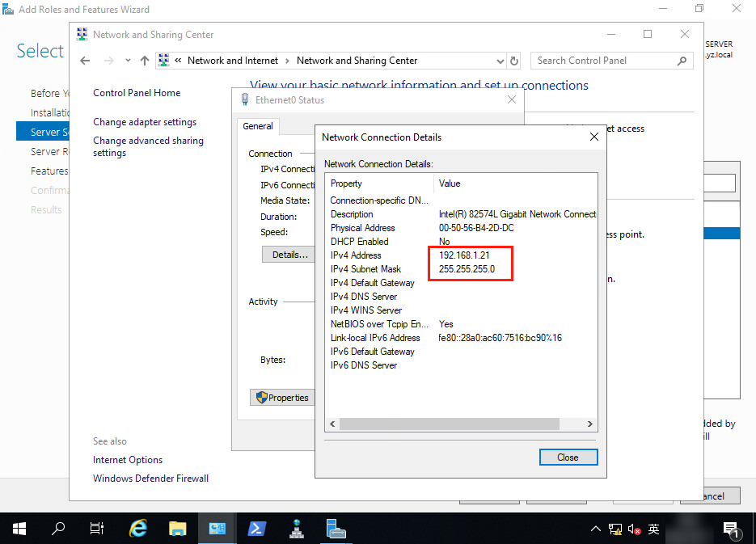756x544 pixels.
Task: Click the Windows Start button
Action: (x=19, y=529)
